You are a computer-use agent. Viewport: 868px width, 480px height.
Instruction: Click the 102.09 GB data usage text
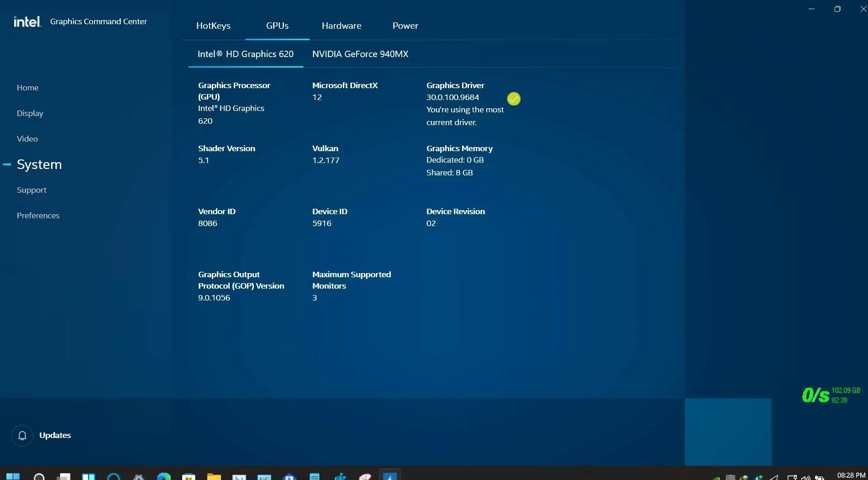click(x=846, y=390)
